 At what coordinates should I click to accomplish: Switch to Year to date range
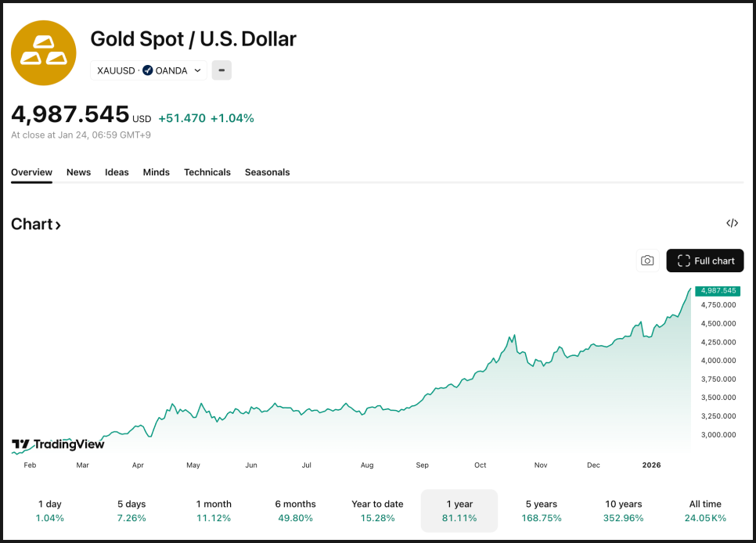(377, 510)
